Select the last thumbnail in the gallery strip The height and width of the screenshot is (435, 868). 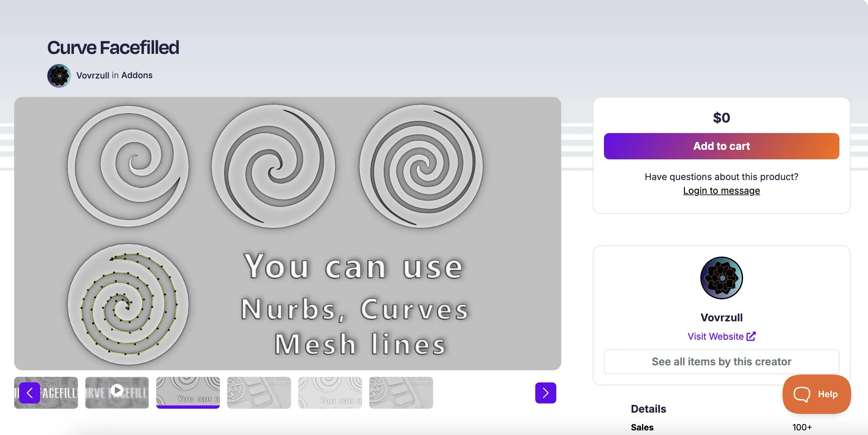tap(401, 393)
